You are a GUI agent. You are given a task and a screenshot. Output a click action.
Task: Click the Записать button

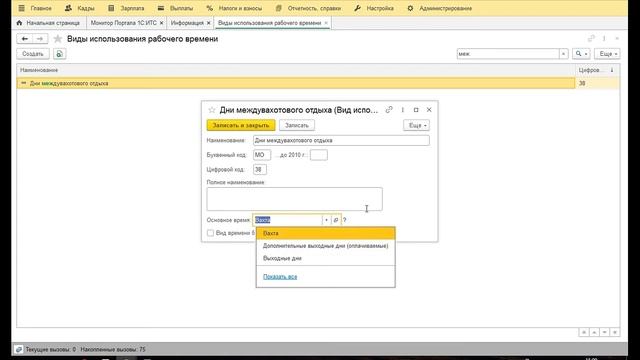tap(297, 125)
